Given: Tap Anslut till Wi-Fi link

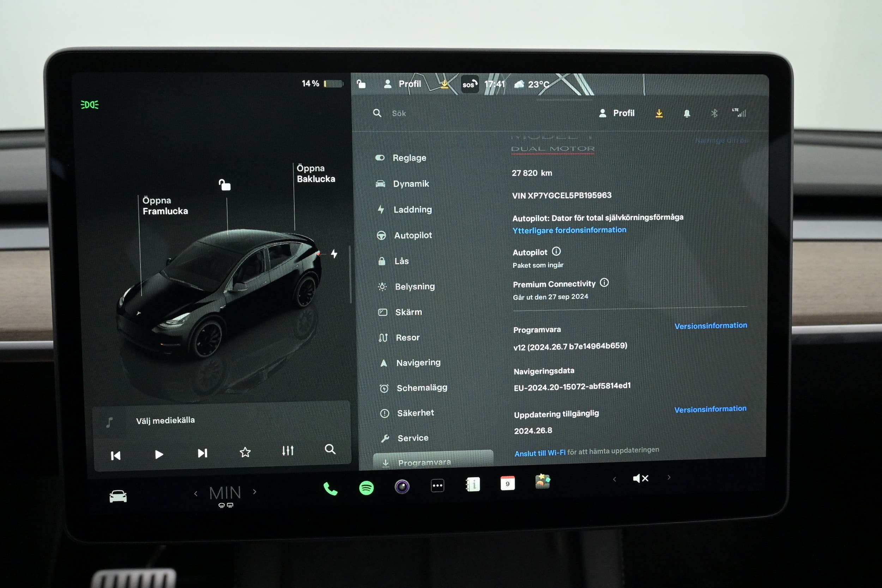Looking at the screenshot, I should (x=540, y=453).
